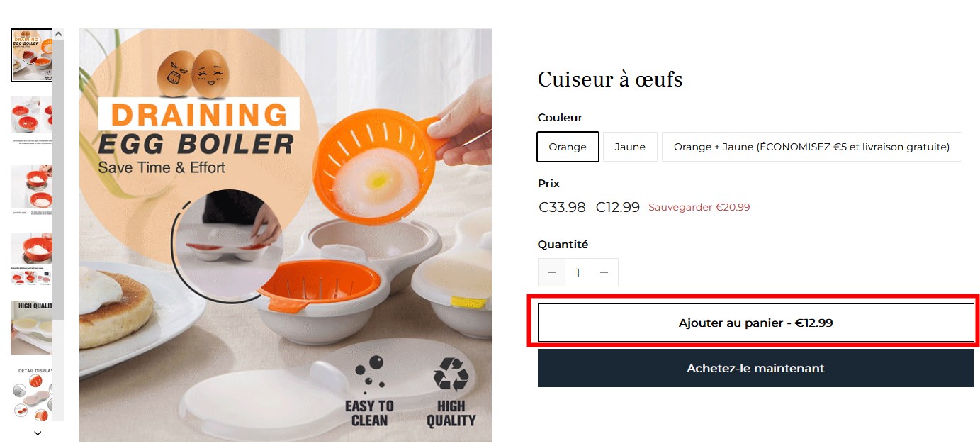Open the High Quality thumbnail

tap(32, 327)
